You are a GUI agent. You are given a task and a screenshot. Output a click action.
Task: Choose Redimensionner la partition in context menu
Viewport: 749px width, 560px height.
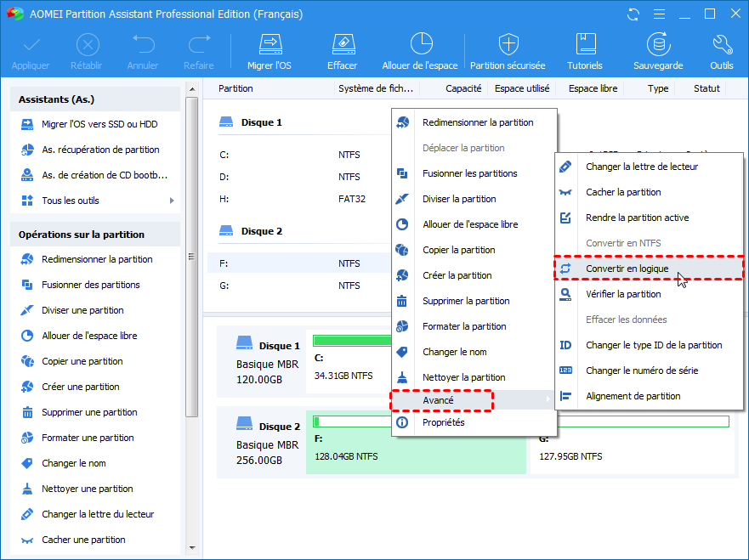(474, 122)
